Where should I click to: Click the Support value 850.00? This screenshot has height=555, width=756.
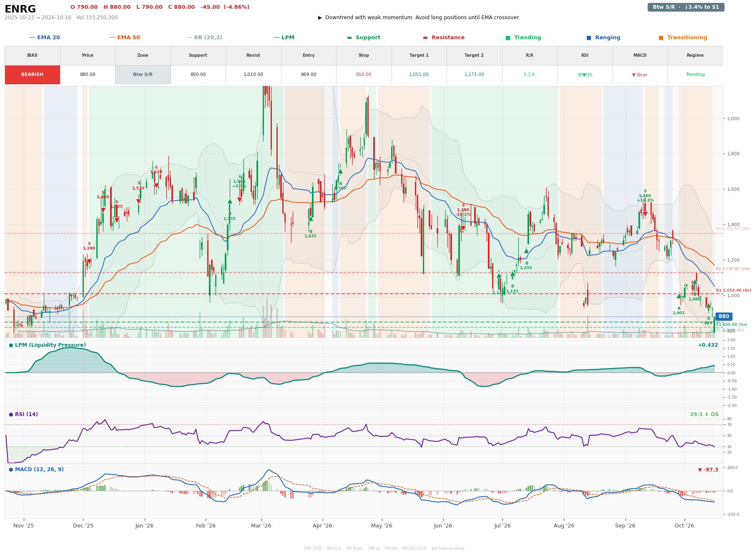[x=198, y=75]
